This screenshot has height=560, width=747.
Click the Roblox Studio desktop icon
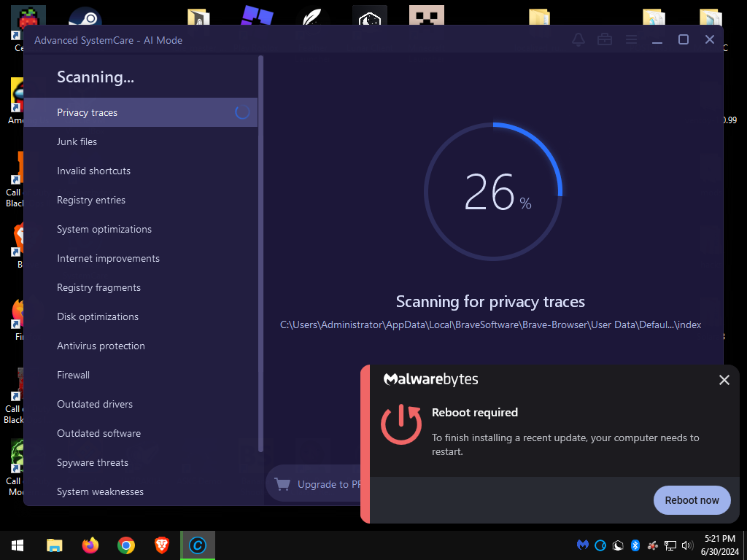click(258, 15)
